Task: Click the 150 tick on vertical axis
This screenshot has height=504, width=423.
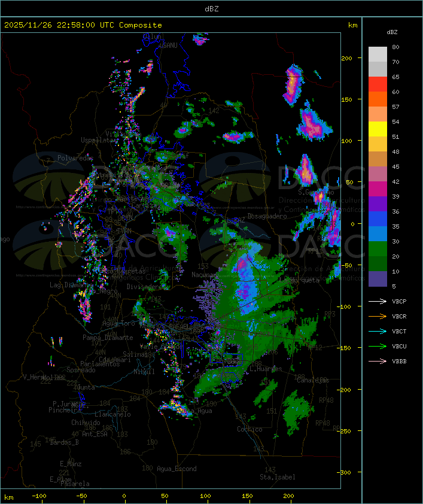Action: [x=346, y=99]
